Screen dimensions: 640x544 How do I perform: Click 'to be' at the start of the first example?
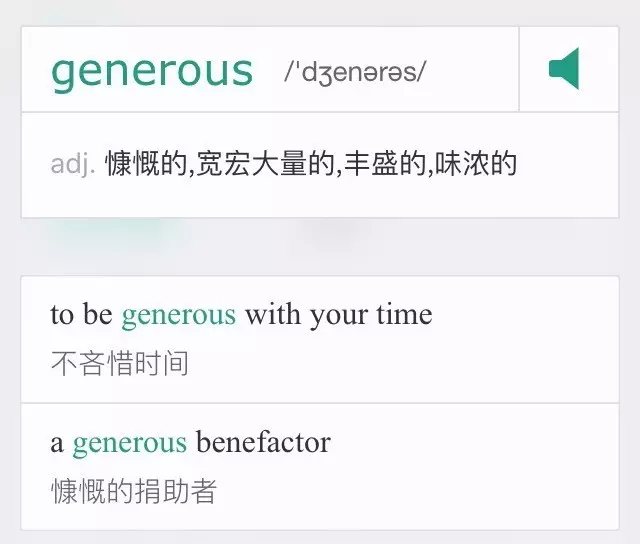click(x=82, y=314)
